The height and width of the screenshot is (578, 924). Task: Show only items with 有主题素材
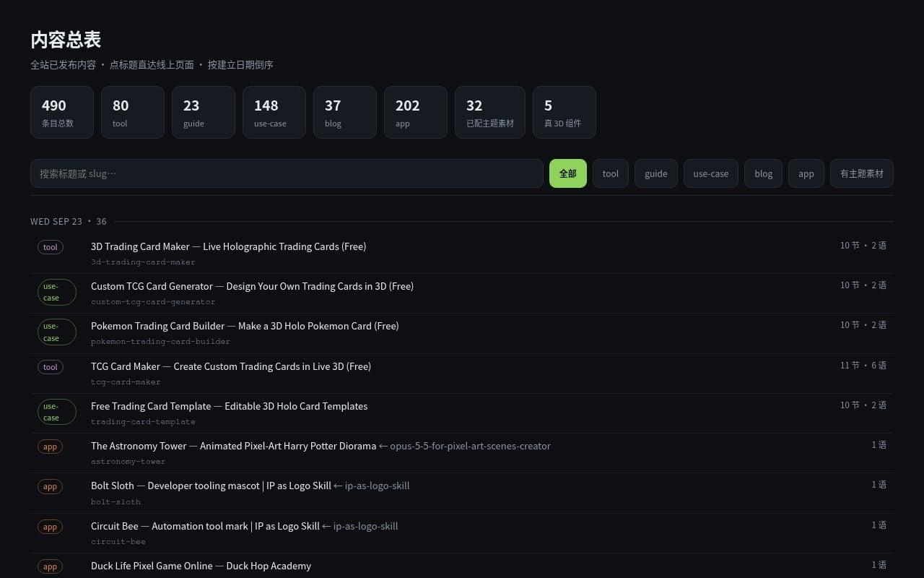pyautogui.click(x=862, y=173)
